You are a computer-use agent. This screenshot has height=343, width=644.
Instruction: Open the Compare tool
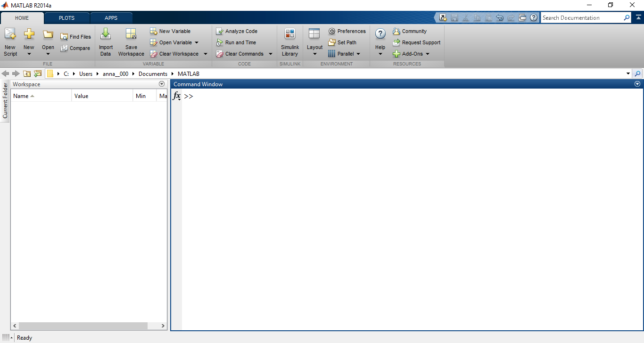coord(75,48)
